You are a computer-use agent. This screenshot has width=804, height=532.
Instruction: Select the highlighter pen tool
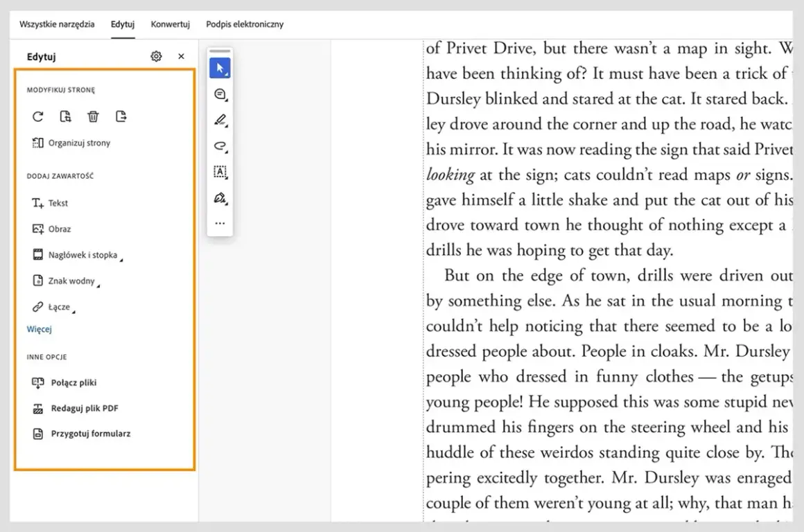pos(220,120)
